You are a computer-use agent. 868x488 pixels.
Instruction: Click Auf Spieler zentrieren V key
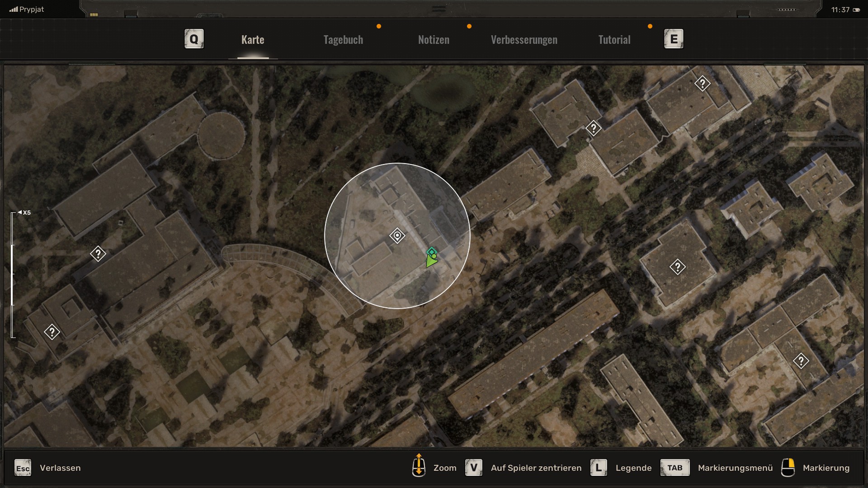pos(474,468)
